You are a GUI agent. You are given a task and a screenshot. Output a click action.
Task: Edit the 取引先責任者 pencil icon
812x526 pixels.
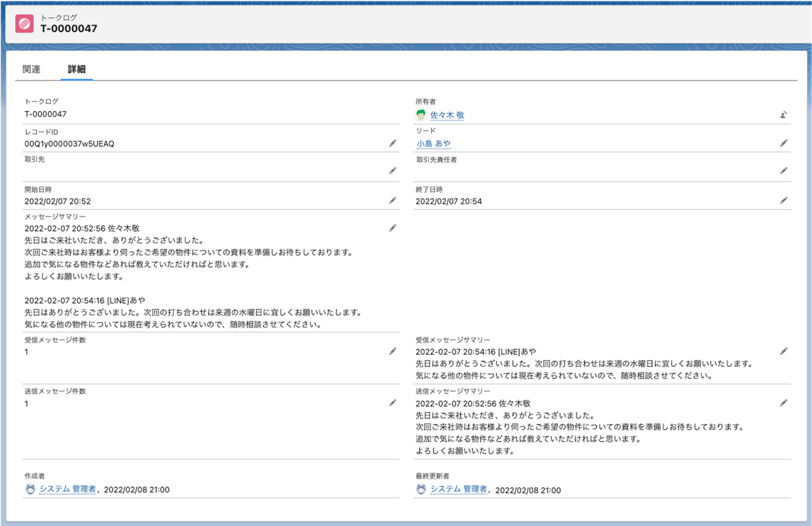pyautogui.click(x=784, y=171)
